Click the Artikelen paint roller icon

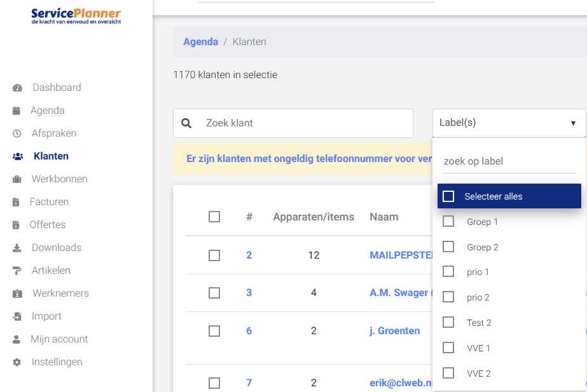17,271
